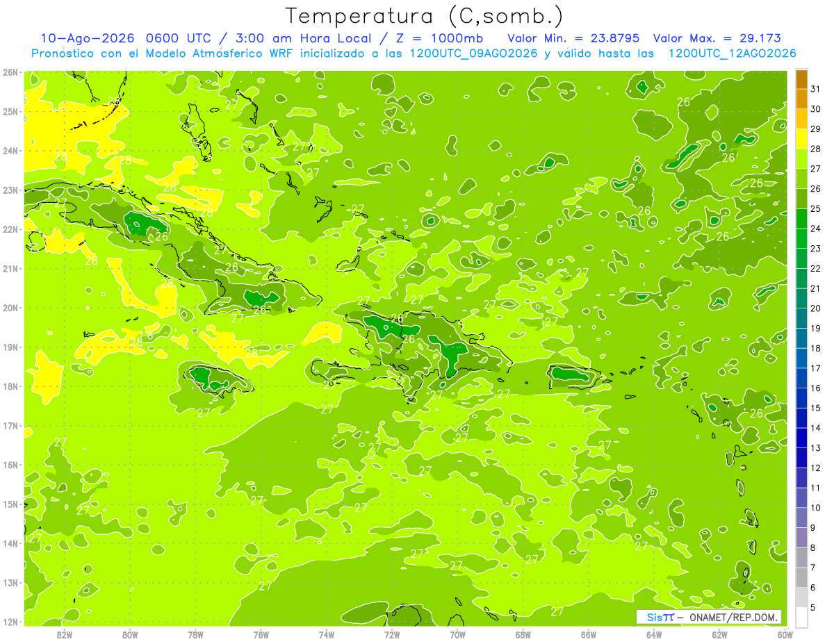Click the "26N" latitude axis label
The width and height of the screenshot is (834, 644).
(10, 72)
